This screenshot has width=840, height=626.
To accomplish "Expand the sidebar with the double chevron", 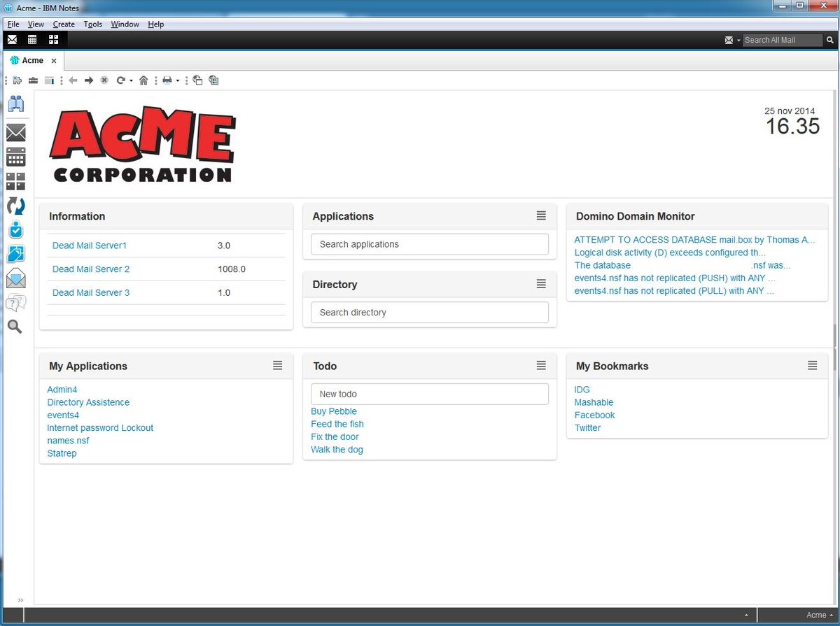I will 20,600.
